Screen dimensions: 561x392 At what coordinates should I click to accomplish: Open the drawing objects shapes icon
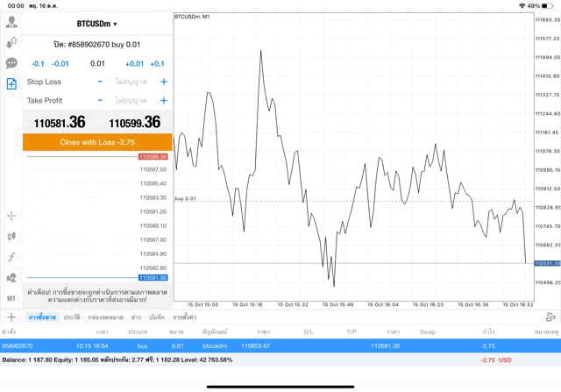point(11,278)
